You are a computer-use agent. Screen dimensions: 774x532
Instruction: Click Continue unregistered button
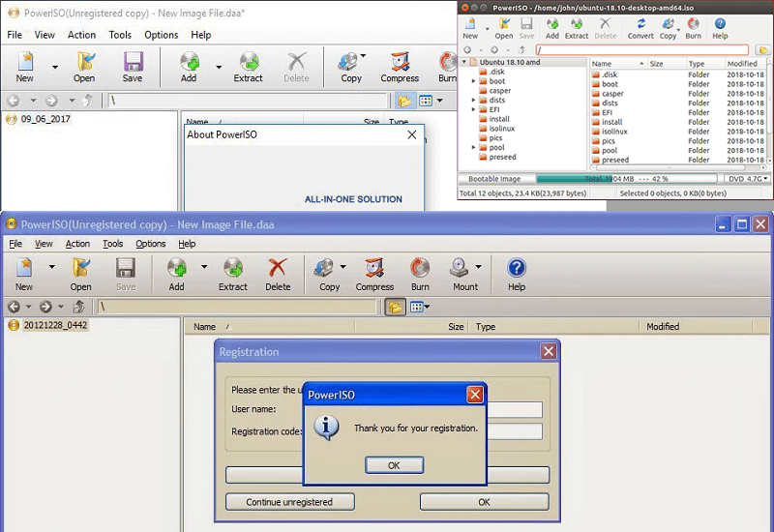point(289,502)
